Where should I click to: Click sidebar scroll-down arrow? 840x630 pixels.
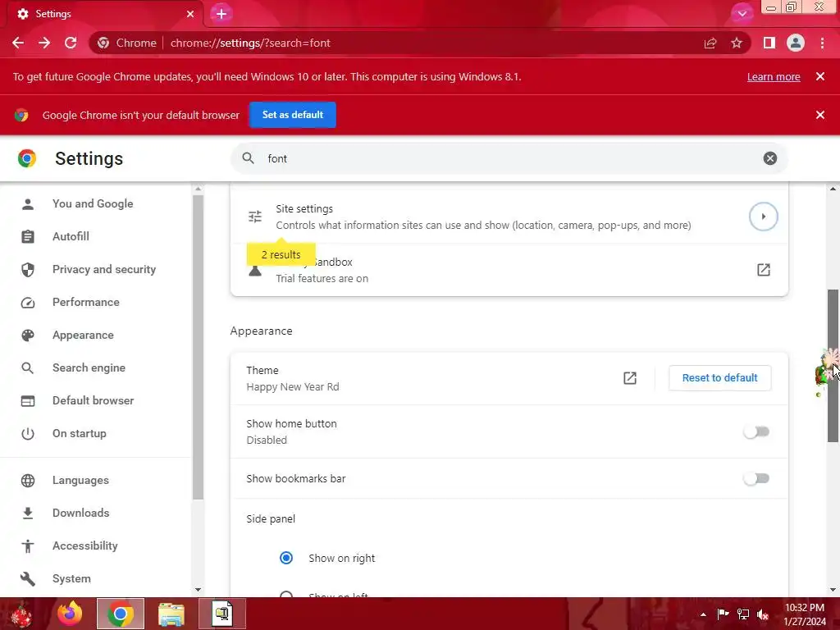(x=199, y=590)
